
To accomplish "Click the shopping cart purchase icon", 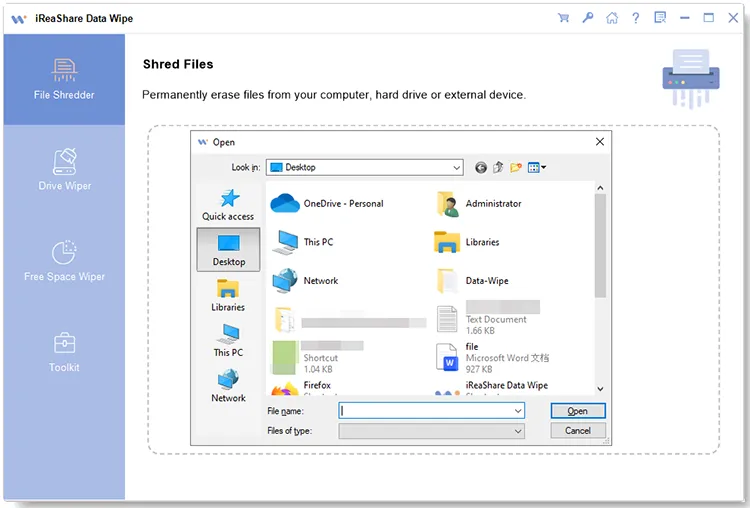I will pos(563,18).
